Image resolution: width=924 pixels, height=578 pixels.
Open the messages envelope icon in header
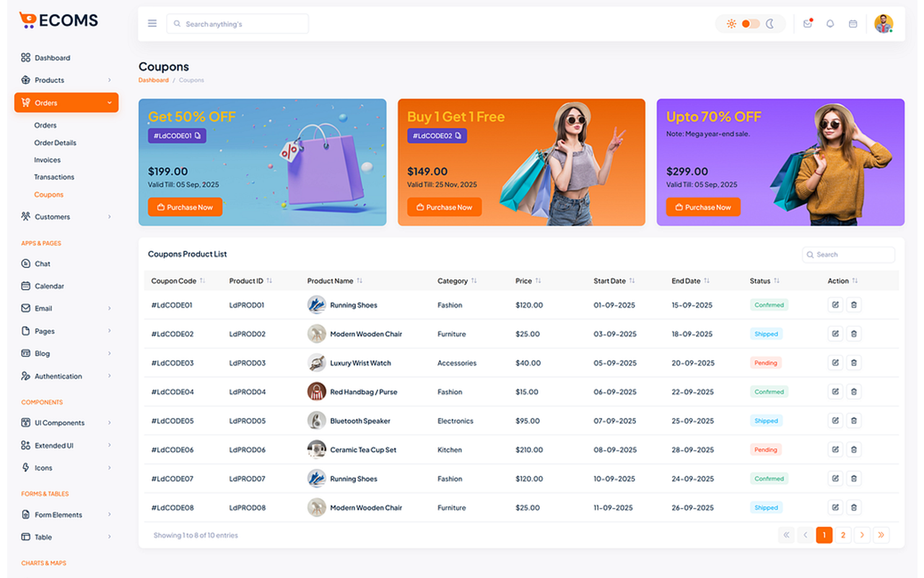click(808, 22)
